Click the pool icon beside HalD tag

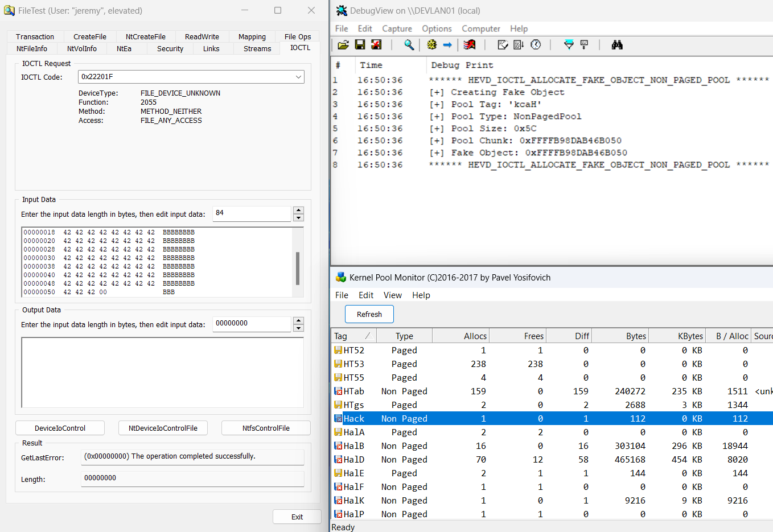[338, 459]
